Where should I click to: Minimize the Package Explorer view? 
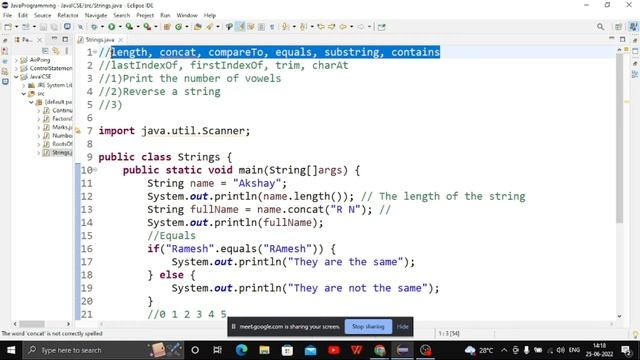pyautogui.click(x=54, y=39)
